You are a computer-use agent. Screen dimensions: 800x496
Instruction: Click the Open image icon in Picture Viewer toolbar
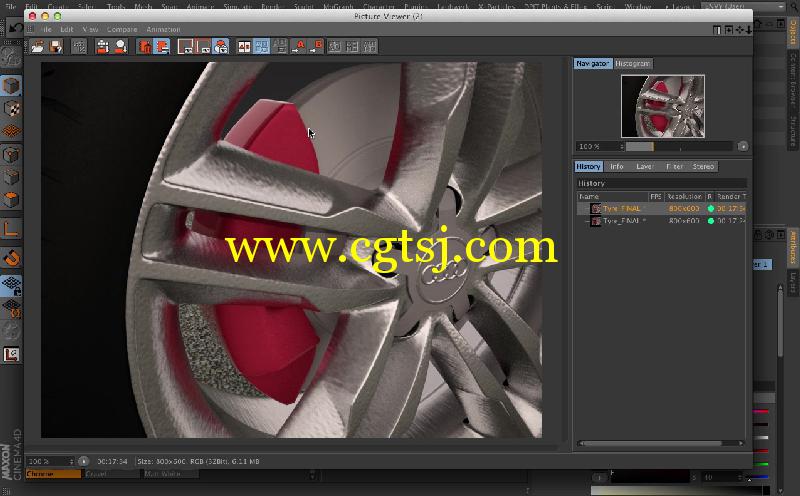tap(37, 47)
